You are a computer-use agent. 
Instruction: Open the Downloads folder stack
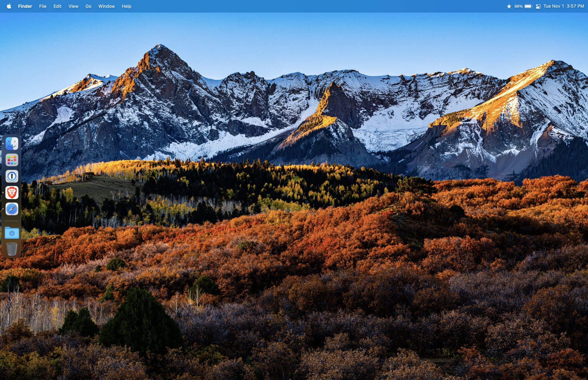[x=12, y=233]
